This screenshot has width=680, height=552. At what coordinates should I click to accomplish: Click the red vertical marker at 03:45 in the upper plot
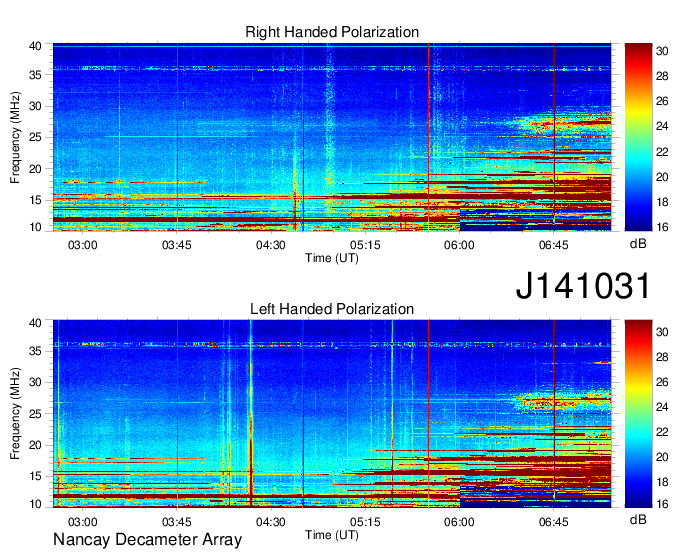177,137
